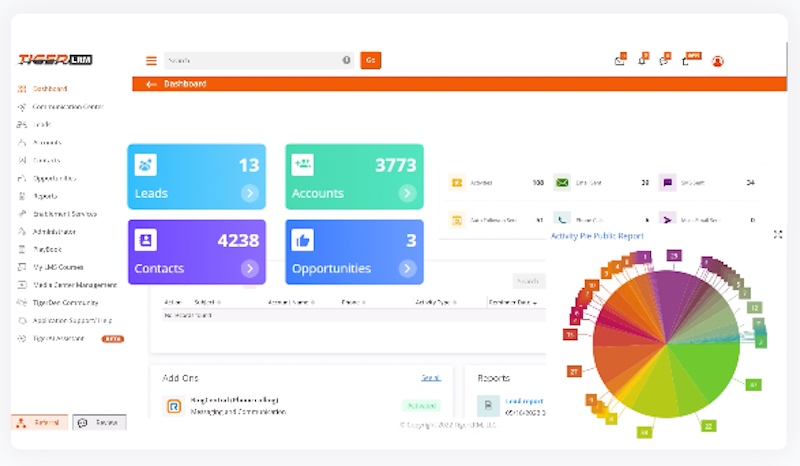Open the inbox mail icon in header

(x=620, y=61)
